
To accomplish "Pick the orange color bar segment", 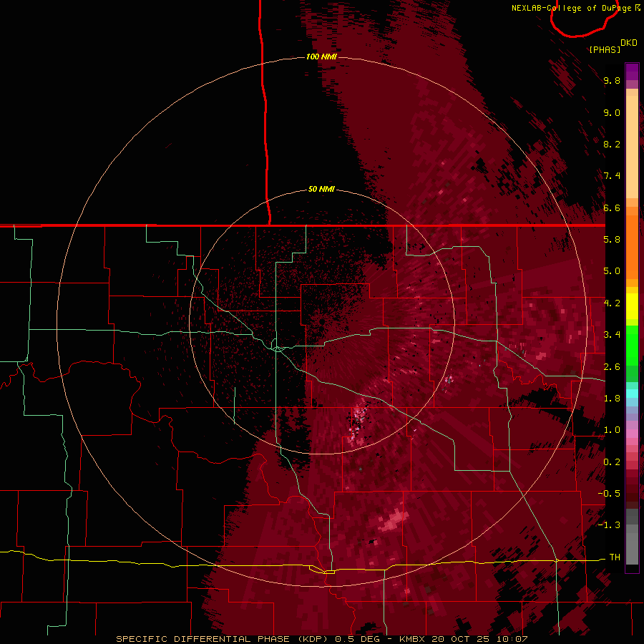I will [632, 246].
